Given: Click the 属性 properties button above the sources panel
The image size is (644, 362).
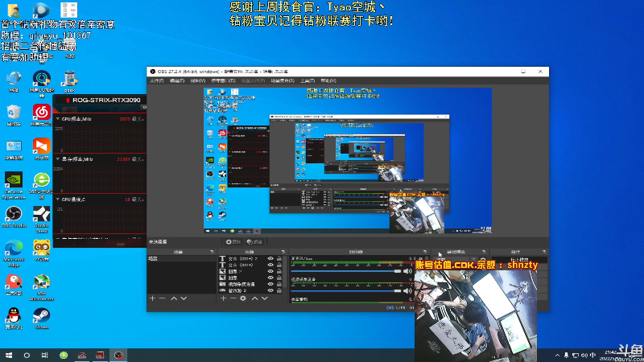Looking at the screenshot, I should coord(233,242).
